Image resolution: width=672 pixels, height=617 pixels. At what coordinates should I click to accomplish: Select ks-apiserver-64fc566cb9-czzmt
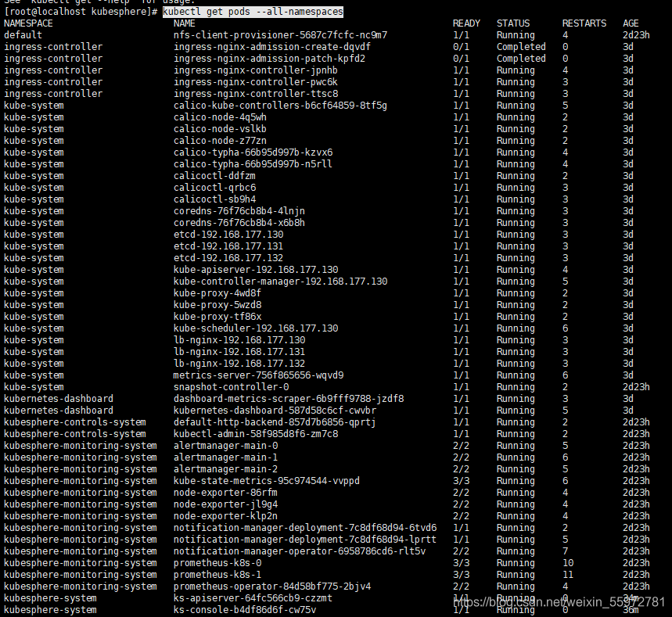253,598
